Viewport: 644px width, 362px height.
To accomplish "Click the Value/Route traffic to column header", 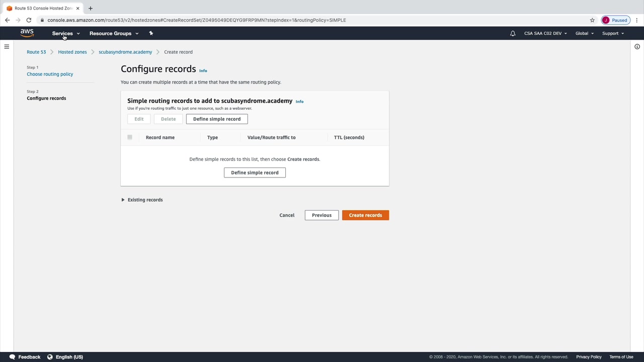I will (x=271, y=137).
